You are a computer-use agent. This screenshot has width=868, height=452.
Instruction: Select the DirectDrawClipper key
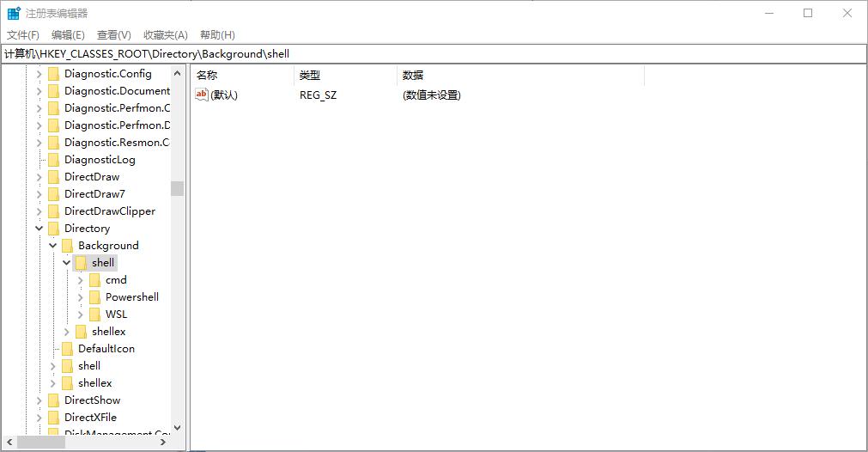110,211
